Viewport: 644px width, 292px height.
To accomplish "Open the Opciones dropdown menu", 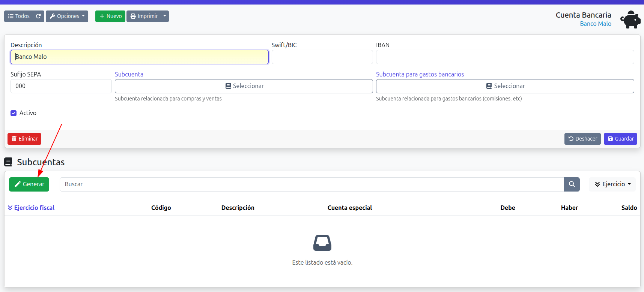I will coord(67,16).
